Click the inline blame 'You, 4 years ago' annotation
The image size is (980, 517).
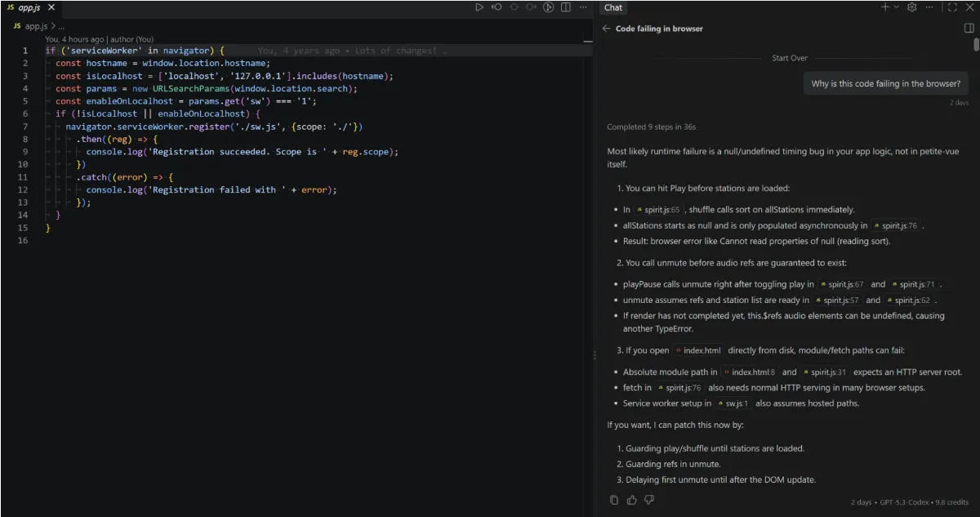click(x=352, y=51)
